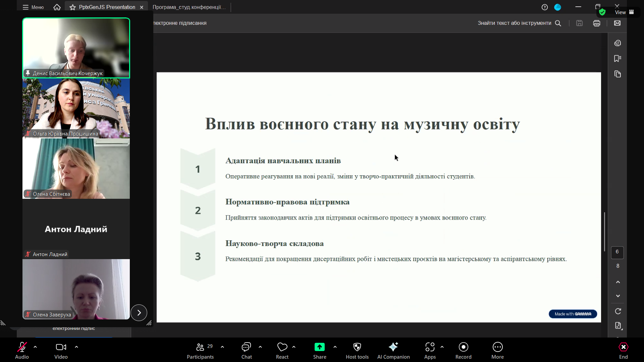The height and width of the screenshot is (362, 644).
Task: Click the print icon in the PDF toolbar
Action: click(596, 23)
